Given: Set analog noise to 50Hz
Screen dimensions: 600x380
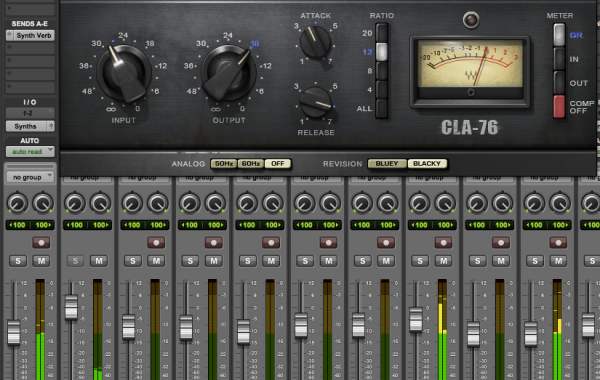Looking at the screenshot, I should pyautogui.click(x=224, y=164).
